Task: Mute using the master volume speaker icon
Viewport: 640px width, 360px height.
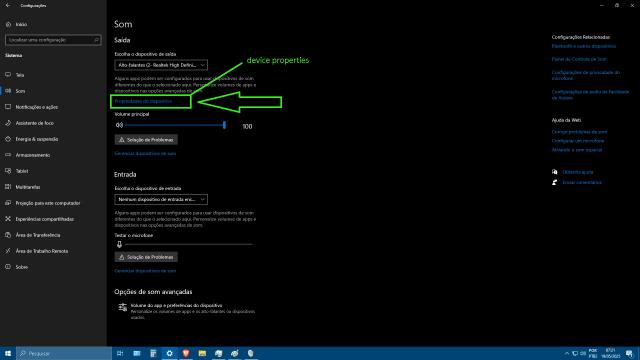Action: 119,125
